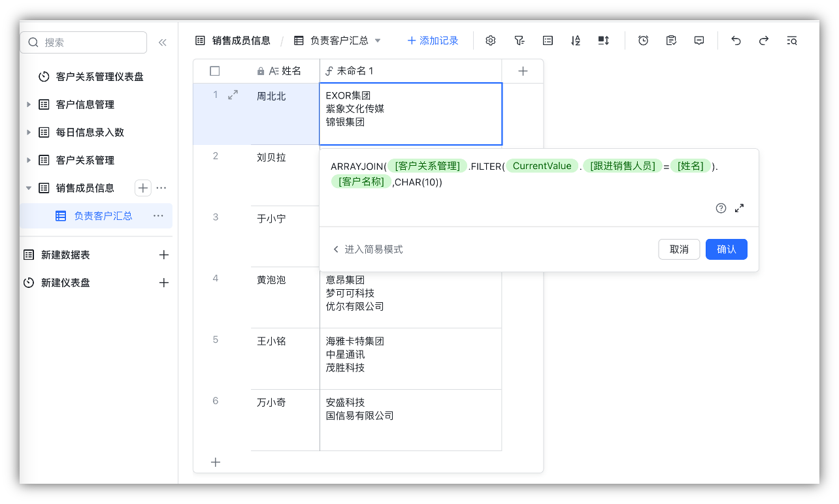Open the sort A-Z icon
This screenshot has height=504, width=839.
click(x=576, y=40)
